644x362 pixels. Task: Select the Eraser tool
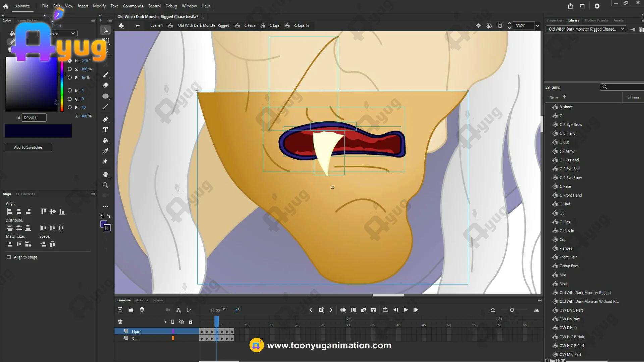[105, 85]
